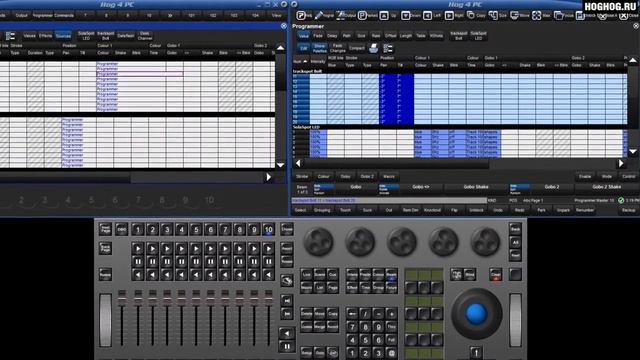
Task: Click Programmer horizontal scroll right arrow
Action: (621, 163)
